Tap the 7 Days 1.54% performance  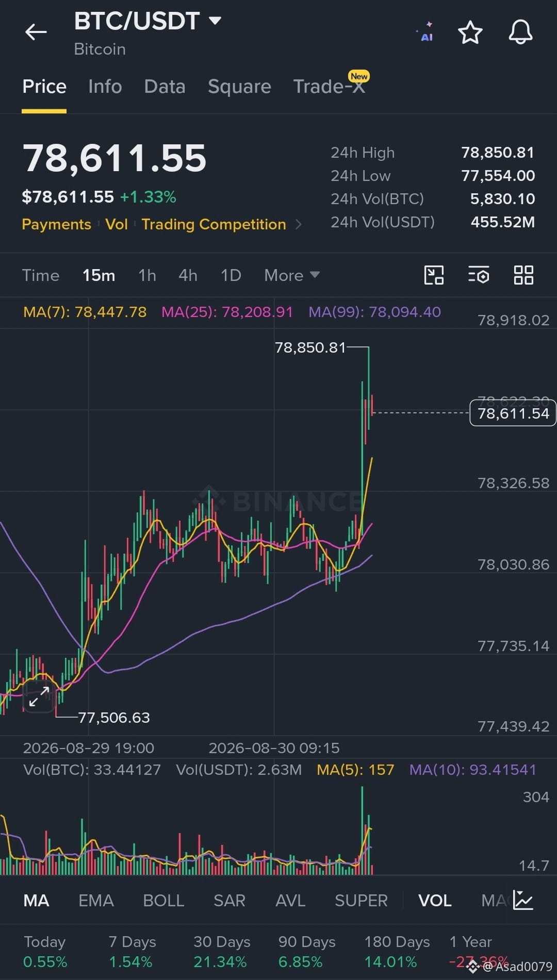click(132, 952)
